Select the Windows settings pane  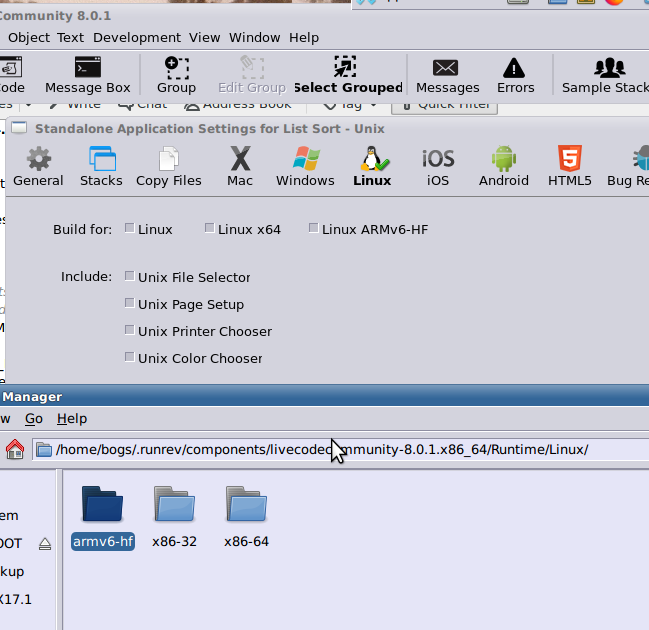tap(305, 166)
